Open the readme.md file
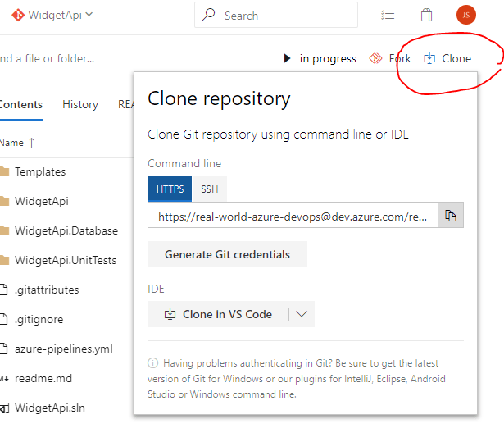504x424 pixels. (x=43, y=379)
